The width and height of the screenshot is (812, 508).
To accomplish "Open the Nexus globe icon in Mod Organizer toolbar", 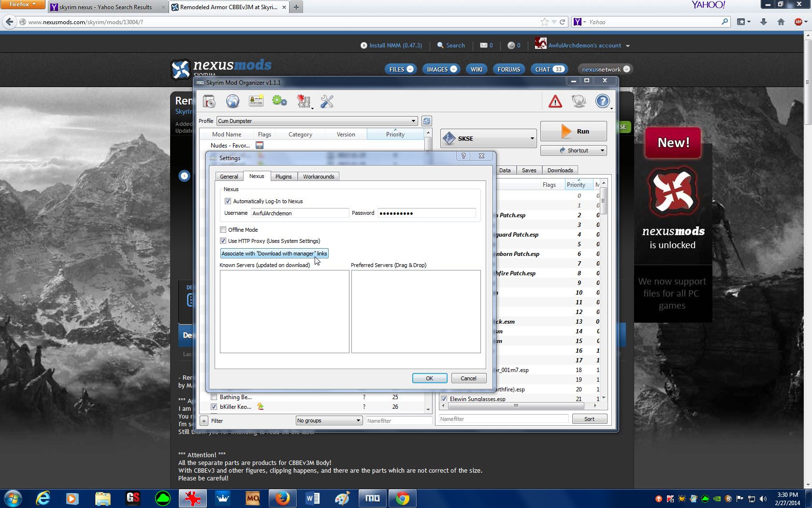I will click(232, 101).
